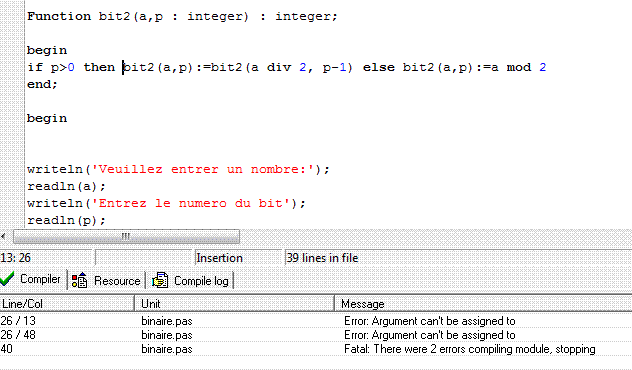Click the 13: 26 cursor position status
Image resolution: width=632 pixels, height=370 pixels.
click(x=47, y=258)
